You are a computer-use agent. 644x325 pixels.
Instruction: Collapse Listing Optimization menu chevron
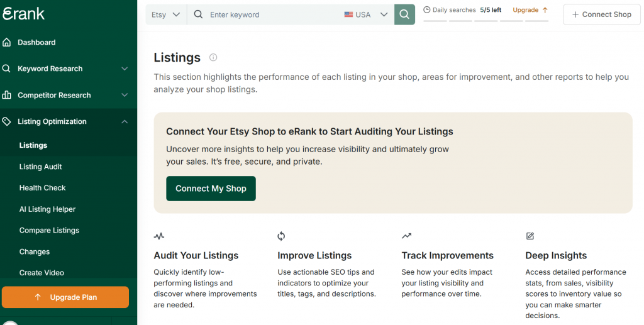point(125,121)
